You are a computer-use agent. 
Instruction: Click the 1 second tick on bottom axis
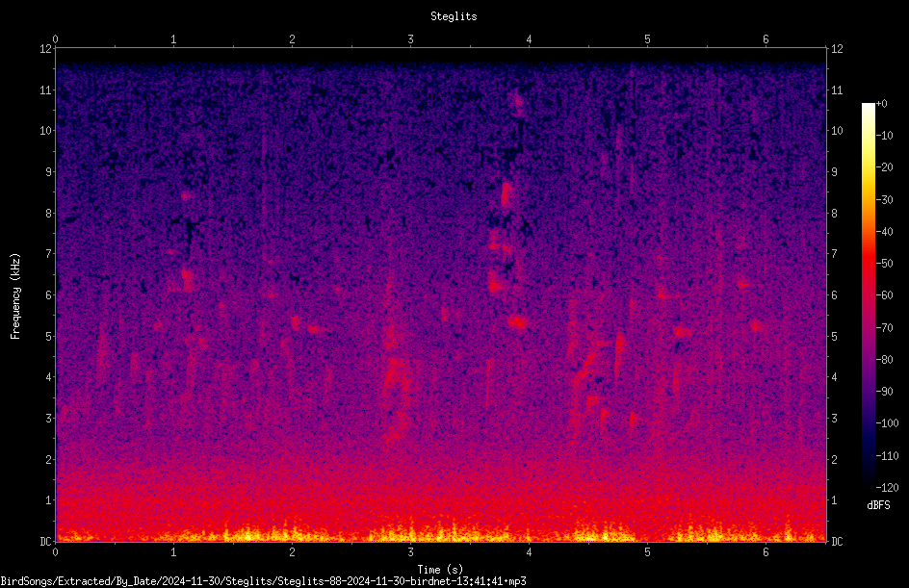click(x=173, y=552)
